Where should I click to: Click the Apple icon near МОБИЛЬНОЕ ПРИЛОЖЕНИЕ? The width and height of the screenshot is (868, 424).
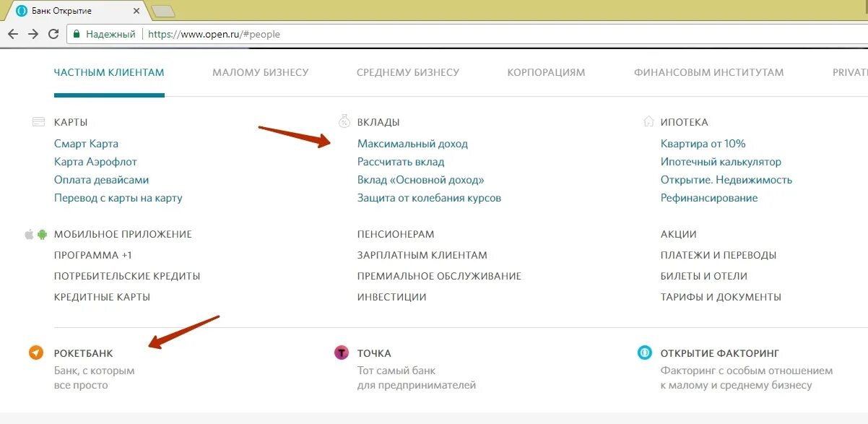tap(30, 233)
